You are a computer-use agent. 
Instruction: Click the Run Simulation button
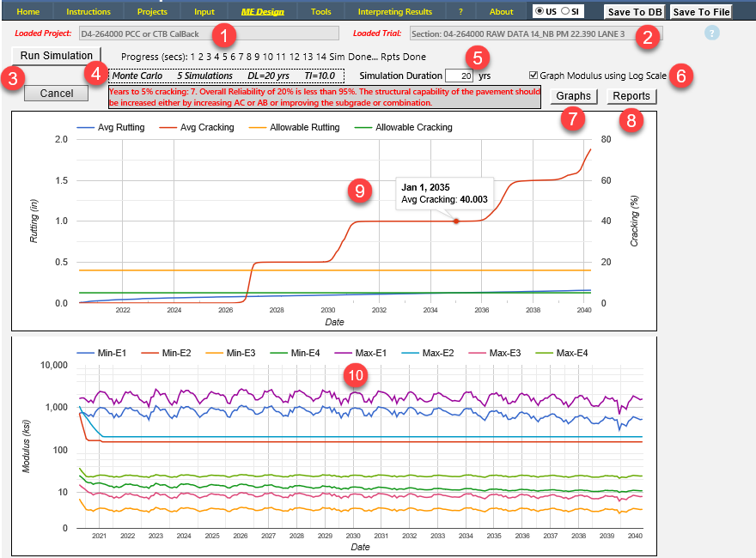pos(57,57)
